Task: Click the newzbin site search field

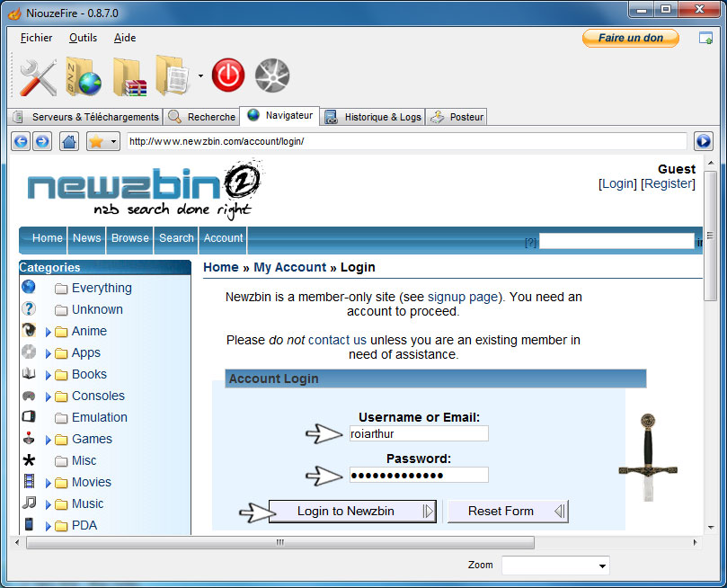Action: [616, 241]
